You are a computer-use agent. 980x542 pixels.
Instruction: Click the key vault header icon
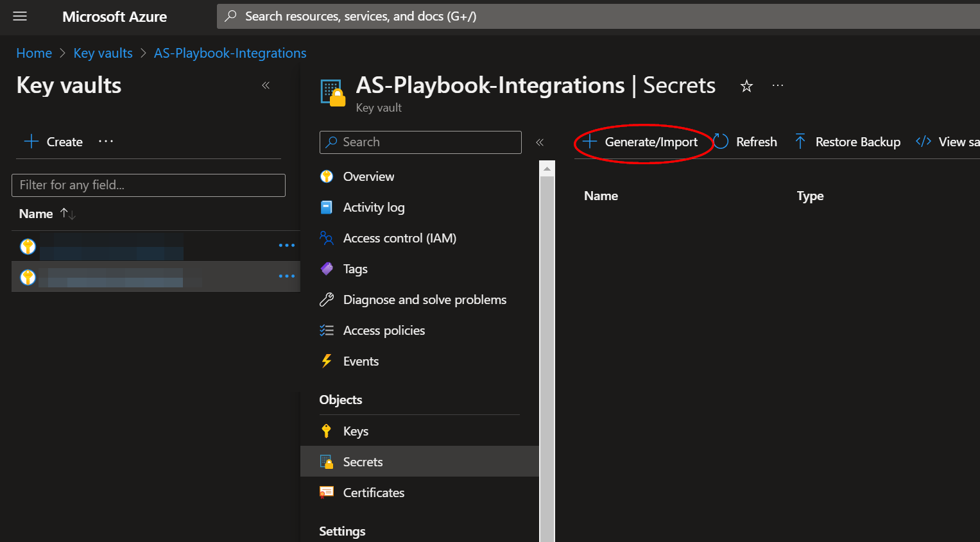pyautogui.click(x=332, y=92)
